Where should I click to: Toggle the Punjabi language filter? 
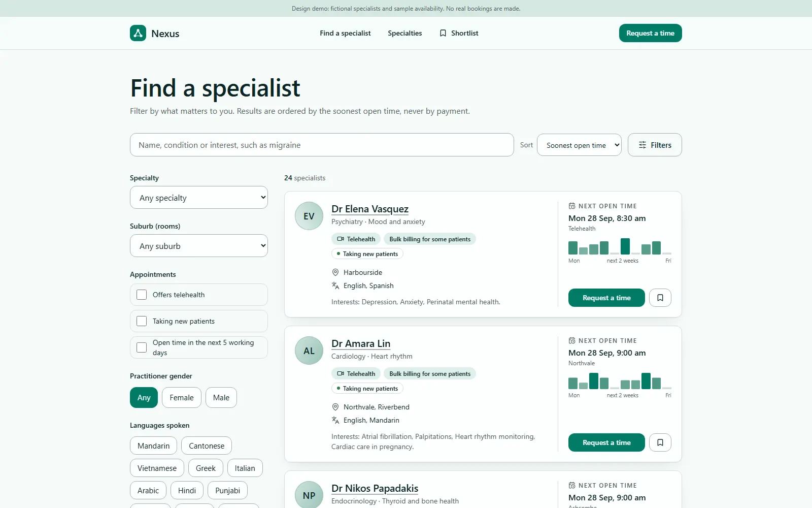point(228,490)
